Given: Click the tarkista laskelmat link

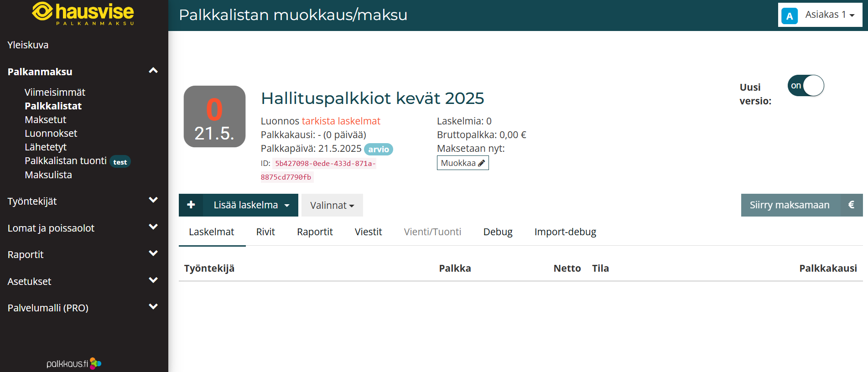Looking at the screenshot, I should [x=341, y=121].
